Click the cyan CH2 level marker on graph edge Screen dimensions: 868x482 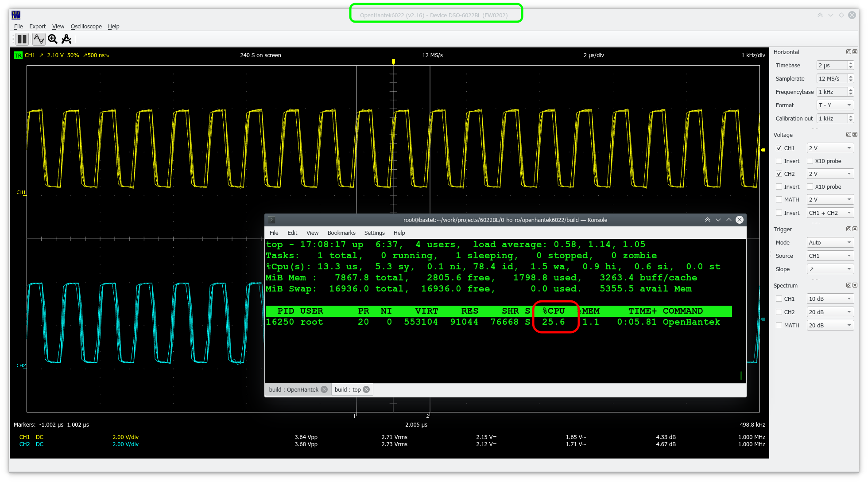click(x=763, y=319)
